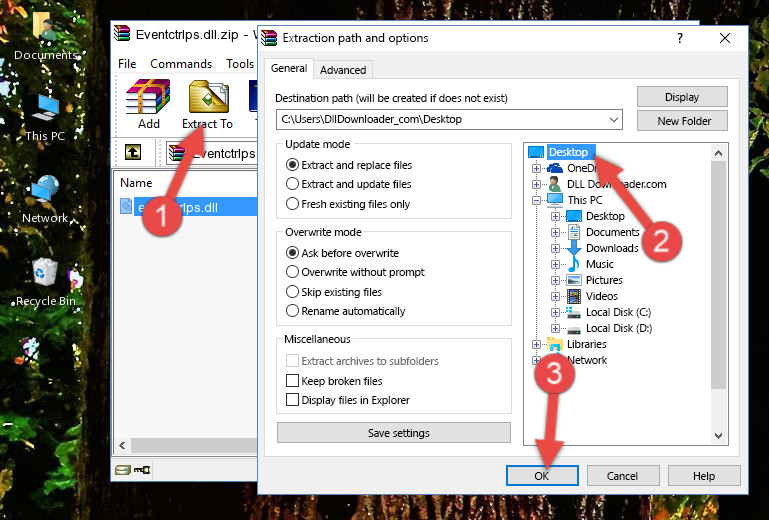Click the New Folder button
769x520 pixels.
pyautogui.click(x=682, y=121)
